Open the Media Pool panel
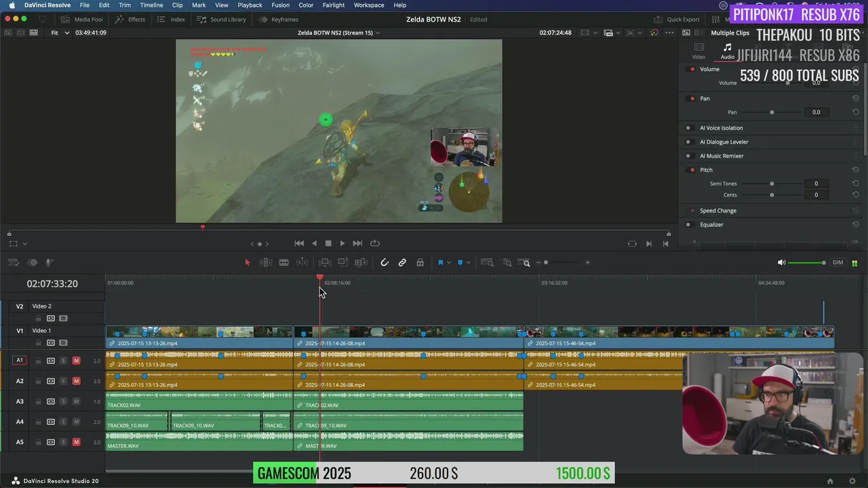The image size is (868, 488). coord(82,20)
